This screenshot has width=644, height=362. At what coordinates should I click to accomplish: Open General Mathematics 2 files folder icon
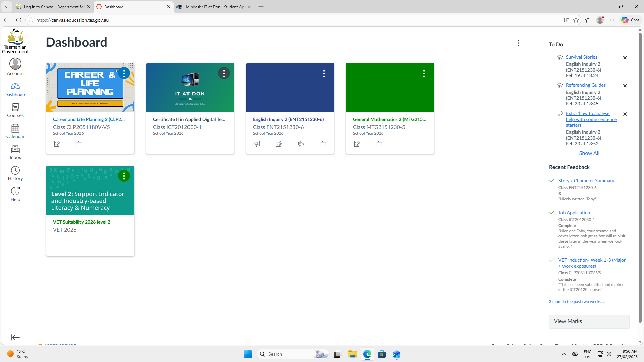click(379, 144)
